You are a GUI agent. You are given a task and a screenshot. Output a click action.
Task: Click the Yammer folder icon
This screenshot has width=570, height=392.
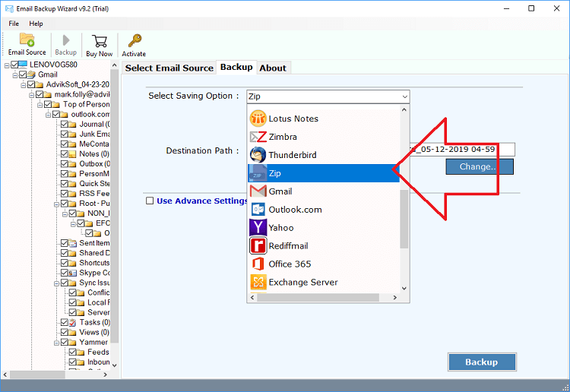pyautogui.click(x=72, y=342)
